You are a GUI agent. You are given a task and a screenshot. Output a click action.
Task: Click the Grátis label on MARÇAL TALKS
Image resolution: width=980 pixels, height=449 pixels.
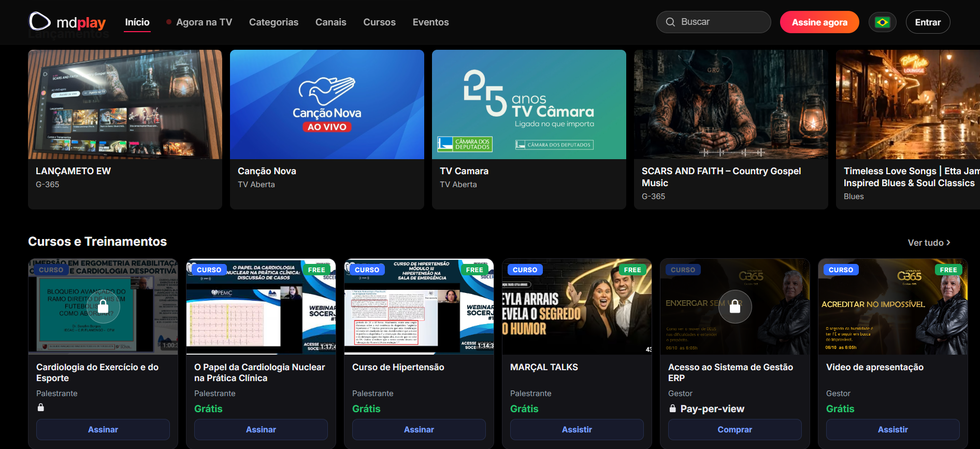pyautogui.click(x=524, y=409)
